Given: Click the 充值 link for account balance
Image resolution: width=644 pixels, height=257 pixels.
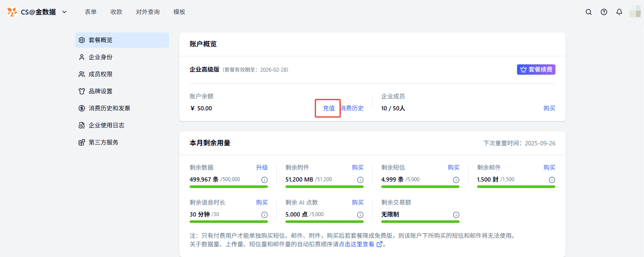Looking at the screenshot, I should (x=328, y=108).
